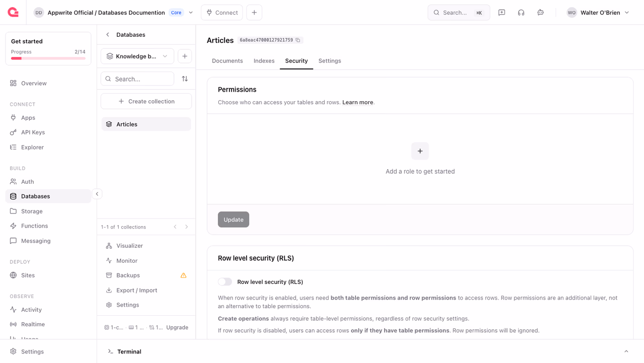Switch to the Indexes tab
The width and height of the screenshot is (644, 363).
click(x=264, y=61)
